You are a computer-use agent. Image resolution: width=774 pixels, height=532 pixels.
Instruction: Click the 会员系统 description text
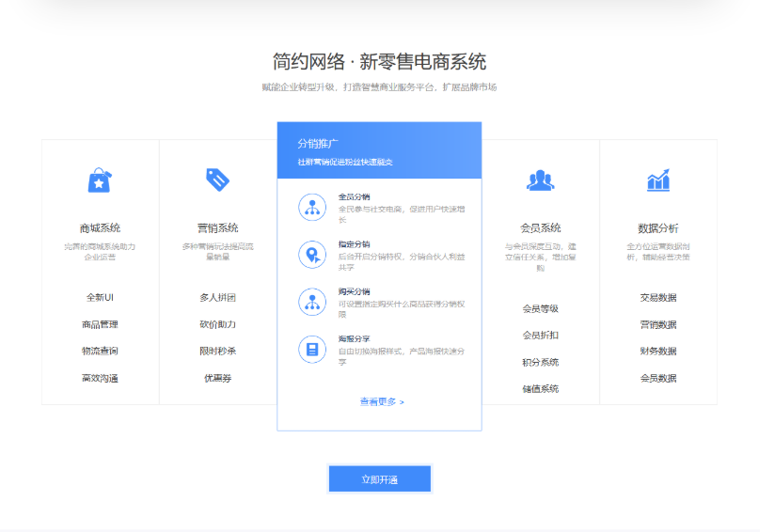tap(540, 258)
